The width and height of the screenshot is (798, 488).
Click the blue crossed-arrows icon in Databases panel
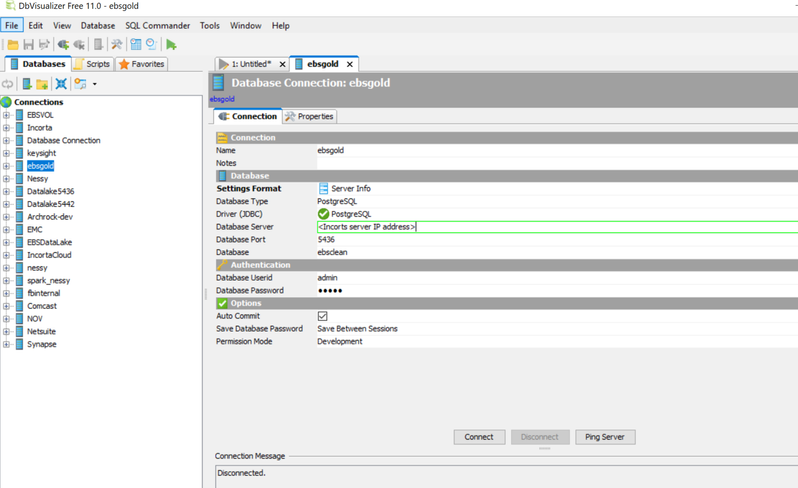pos(61,84)
